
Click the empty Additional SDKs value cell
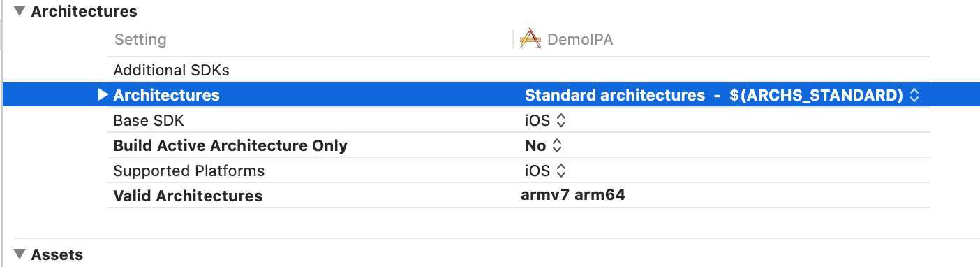pyautogui.click(x=725, y=70)
